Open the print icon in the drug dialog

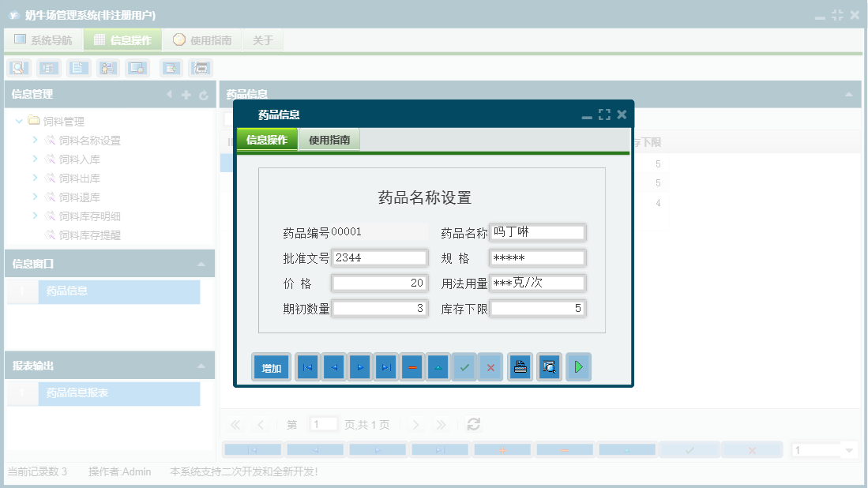click(x=519, y=366)
